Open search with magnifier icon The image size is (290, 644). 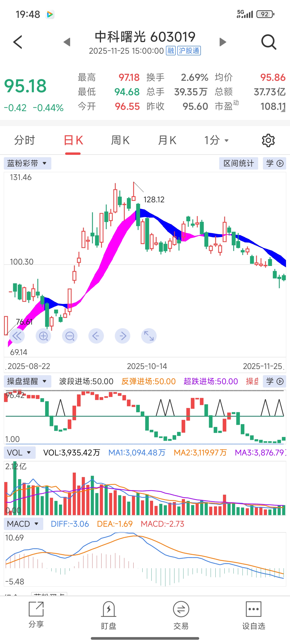coord(269,42)
